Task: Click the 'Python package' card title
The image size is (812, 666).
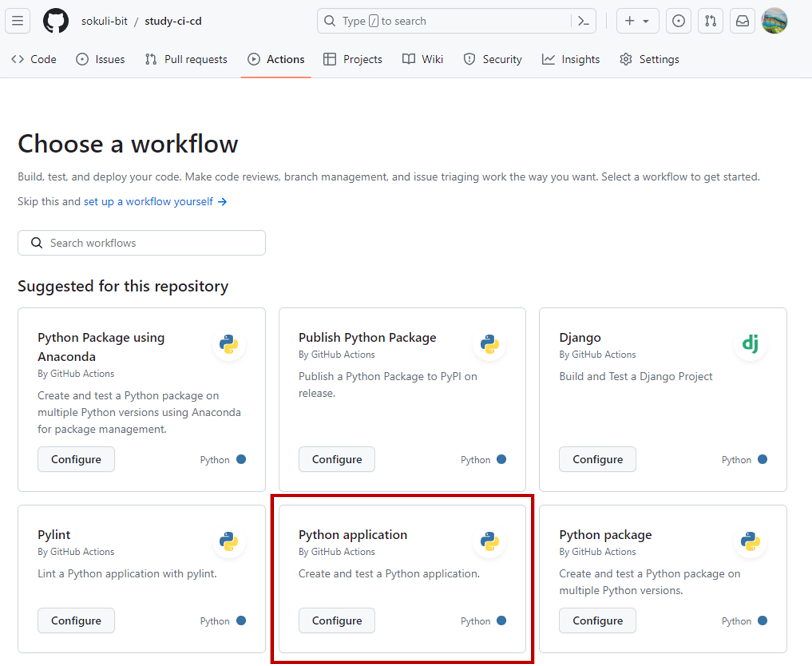Action: (x=605, y=535)
